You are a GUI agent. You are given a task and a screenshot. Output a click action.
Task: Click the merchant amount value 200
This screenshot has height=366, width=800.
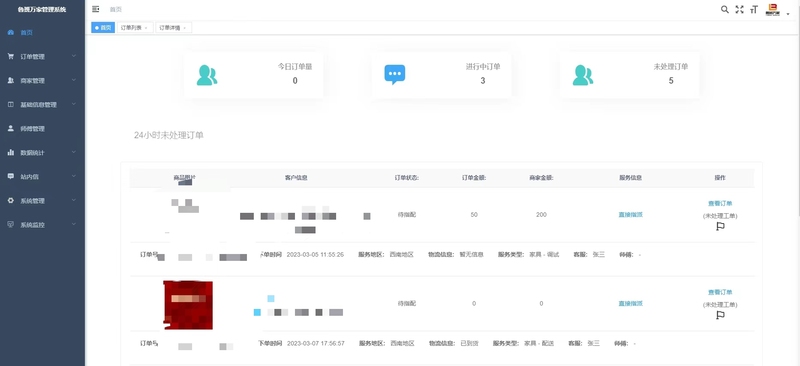click(541, 215)
